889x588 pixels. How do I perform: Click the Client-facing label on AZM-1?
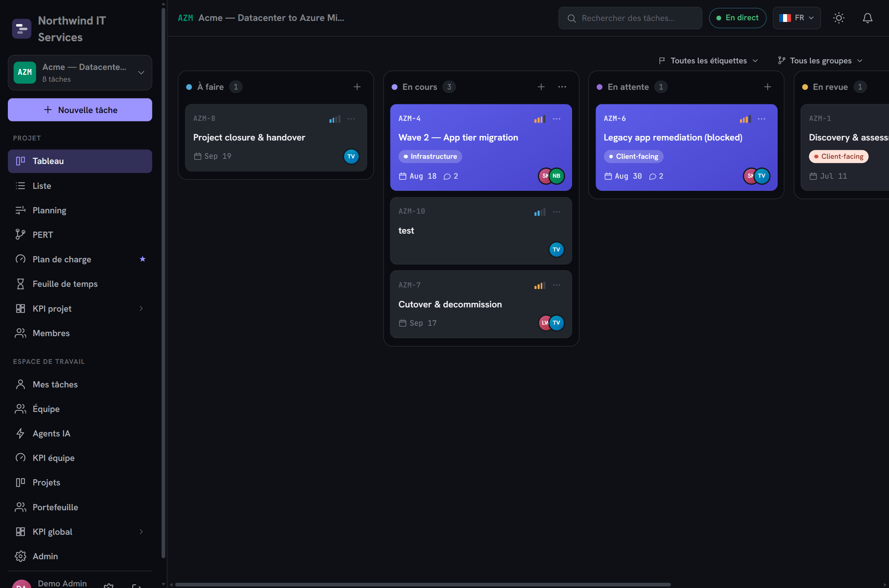pyautogui.click(x=838, y=156)
